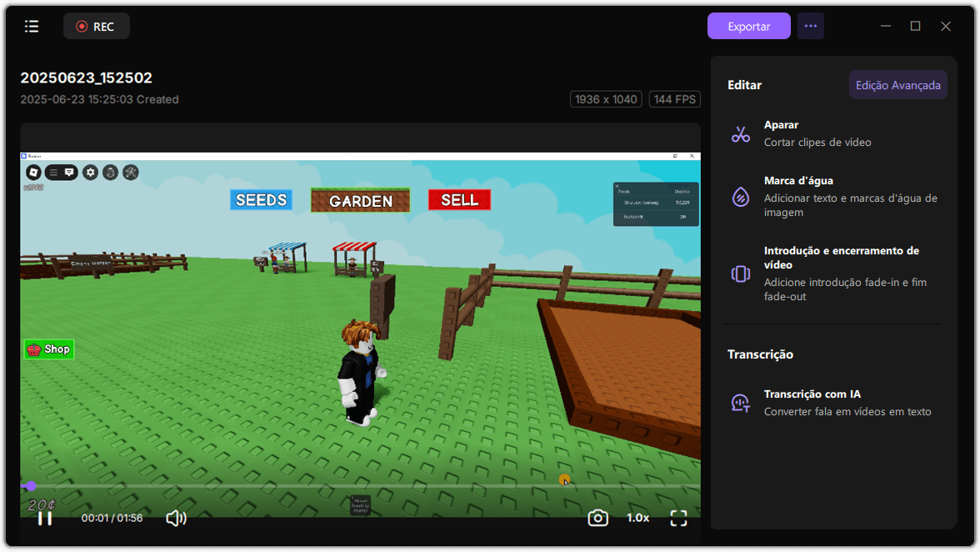
Task: Open the Marca d'água watermark icon
Action: click(x=741, y=196)
